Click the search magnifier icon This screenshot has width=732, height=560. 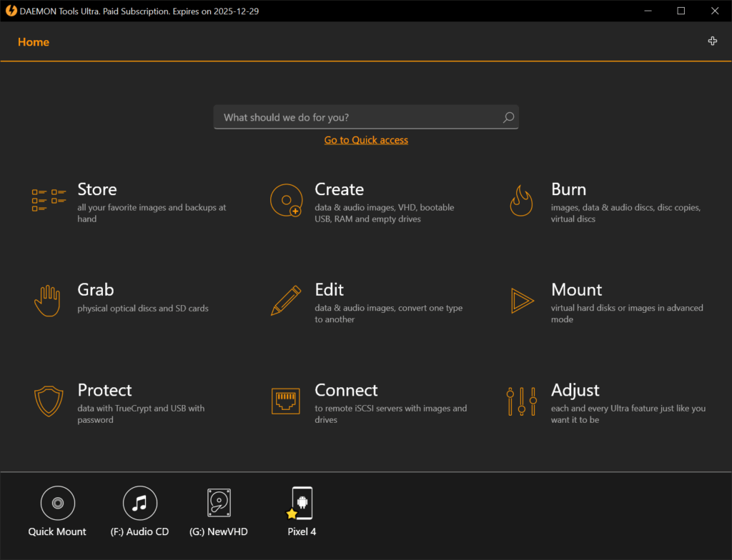[x=508, y=117]
